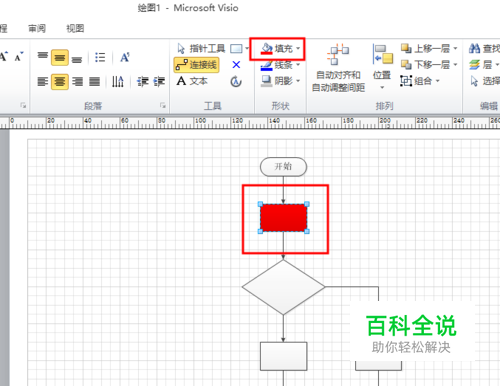This screenshot has width=500, height=386.
Task: Click the shrink font size icon
Action: pyautogui.click(x=19, y=57)
